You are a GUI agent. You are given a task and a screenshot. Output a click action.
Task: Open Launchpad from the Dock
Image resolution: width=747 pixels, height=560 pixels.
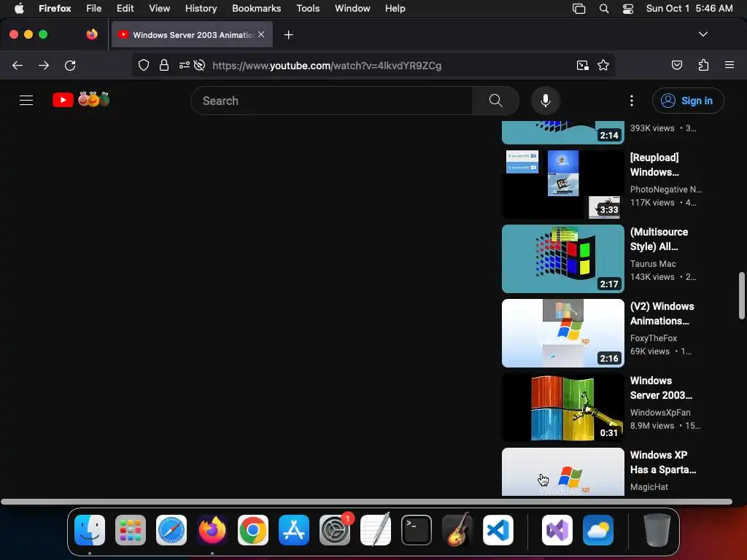point(131,529)
